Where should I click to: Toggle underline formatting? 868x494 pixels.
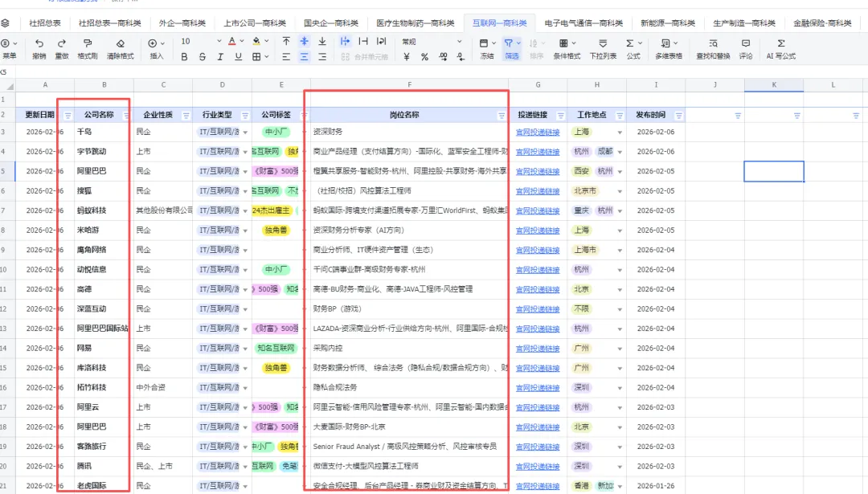(x=238, y=56)
